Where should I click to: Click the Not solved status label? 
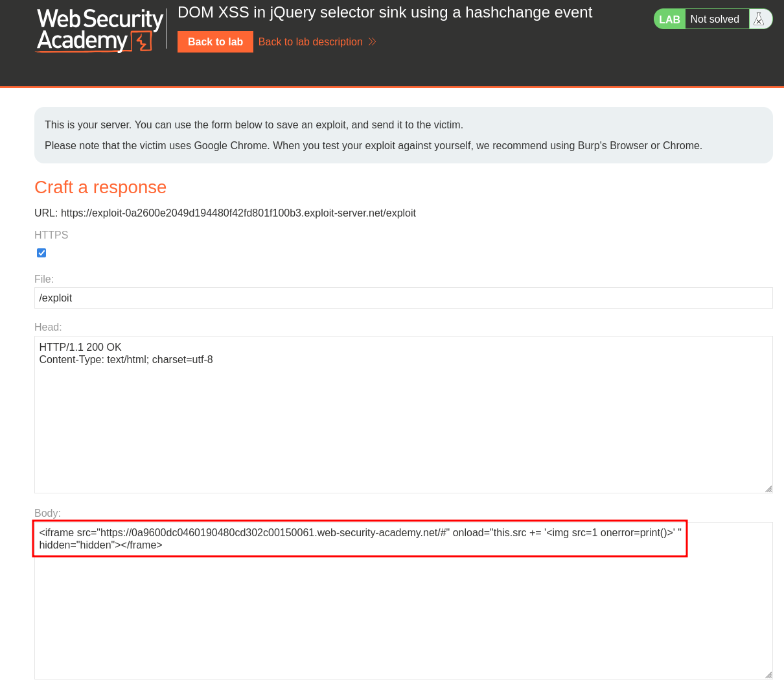pyautogui.click(x=715, y=19)
